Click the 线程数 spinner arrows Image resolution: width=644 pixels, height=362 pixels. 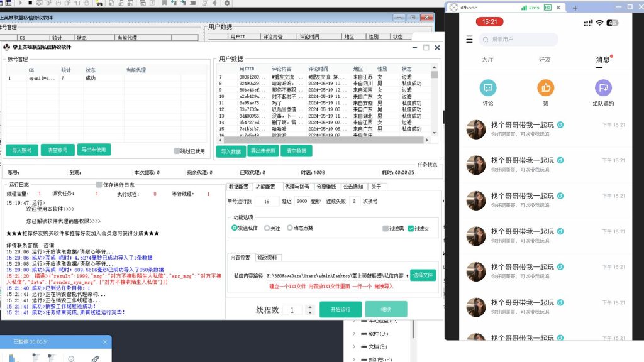309,310
